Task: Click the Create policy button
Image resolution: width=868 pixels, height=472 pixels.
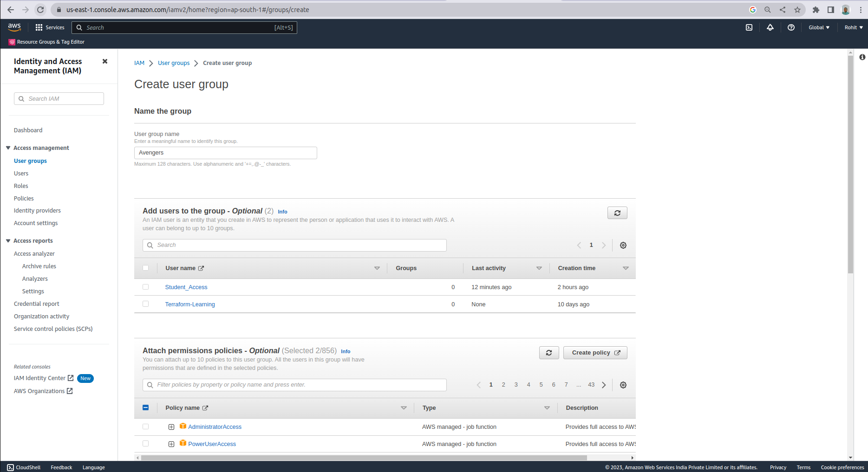Action: pos(595,353)
